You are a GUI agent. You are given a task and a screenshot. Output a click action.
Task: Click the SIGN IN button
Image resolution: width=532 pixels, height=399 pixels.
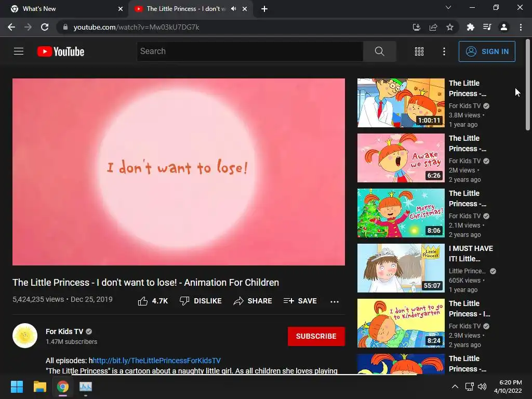coord(487,51)
